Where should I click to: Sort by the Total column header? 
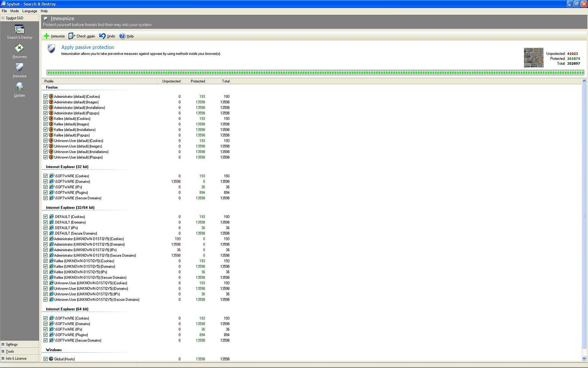219,81
